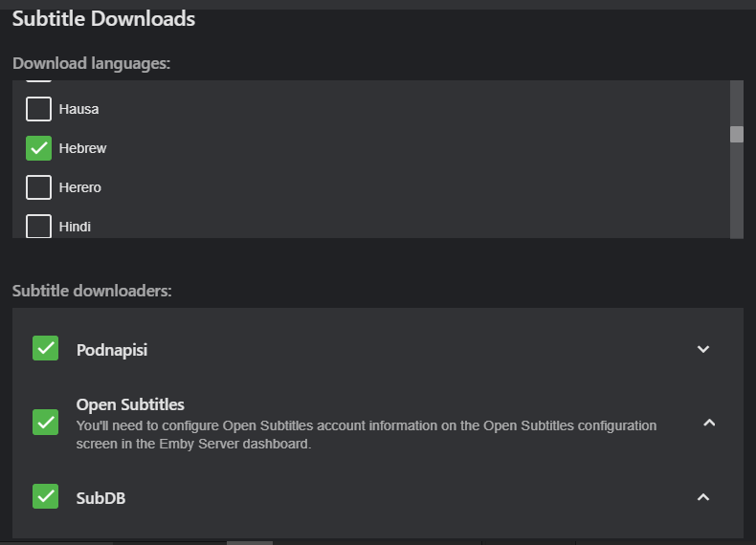Click the Open Subtitles account configuration description
Viewport: 756px width, 545px height.
tap(367, 434)
